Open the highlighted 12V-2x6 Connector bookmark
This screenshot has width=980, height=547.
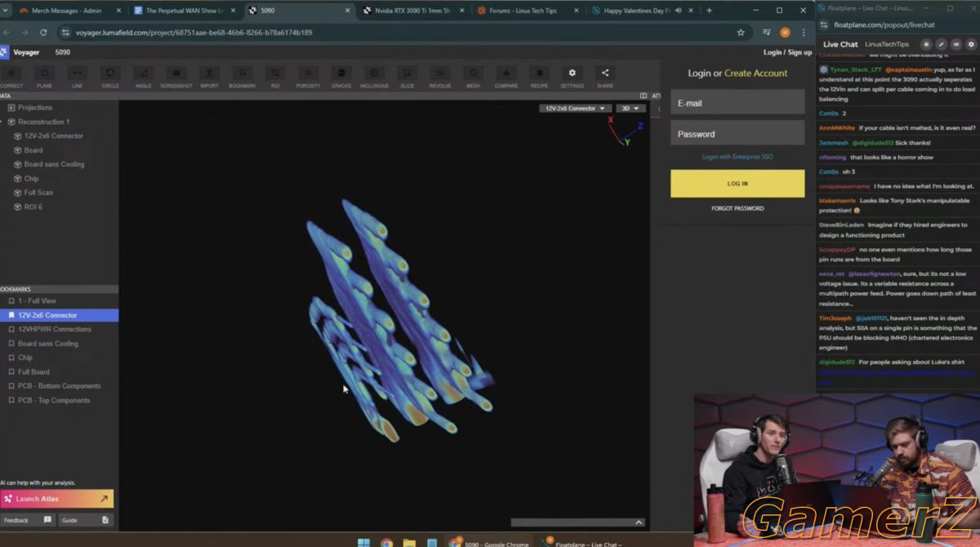(59, 315)
